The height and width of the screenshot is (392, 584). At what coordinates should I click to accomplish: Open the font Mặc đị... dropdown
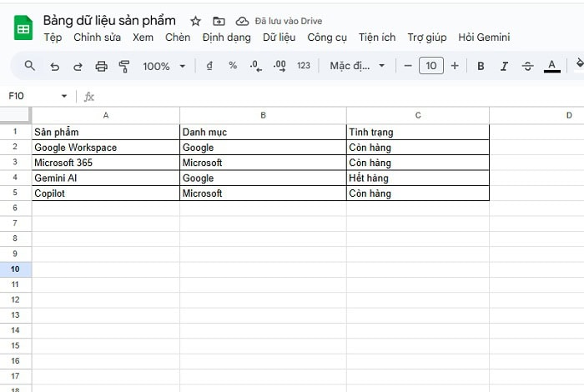point(357,66)
